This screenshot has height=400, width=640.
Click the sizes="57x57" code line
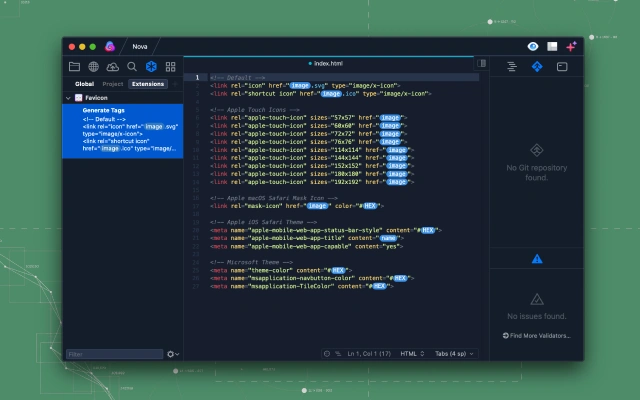(x=309, y=118)
